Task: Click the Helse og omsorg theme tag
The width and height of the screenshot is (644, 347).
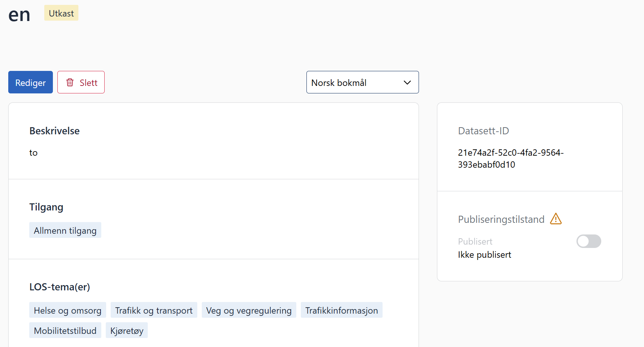Action: [x=68, y=310]
